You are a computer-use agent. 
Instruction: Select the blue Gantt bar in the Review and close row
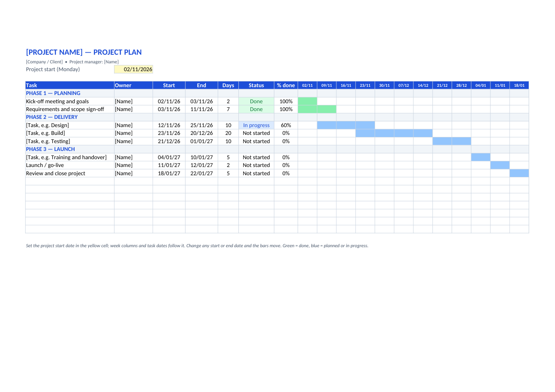pos(519,173)
